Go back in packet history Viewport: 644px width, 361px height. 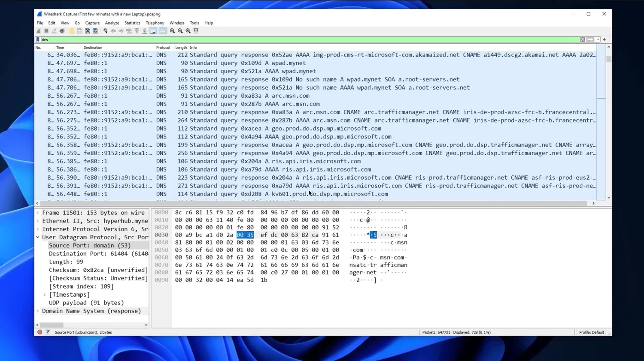(113, 31)
